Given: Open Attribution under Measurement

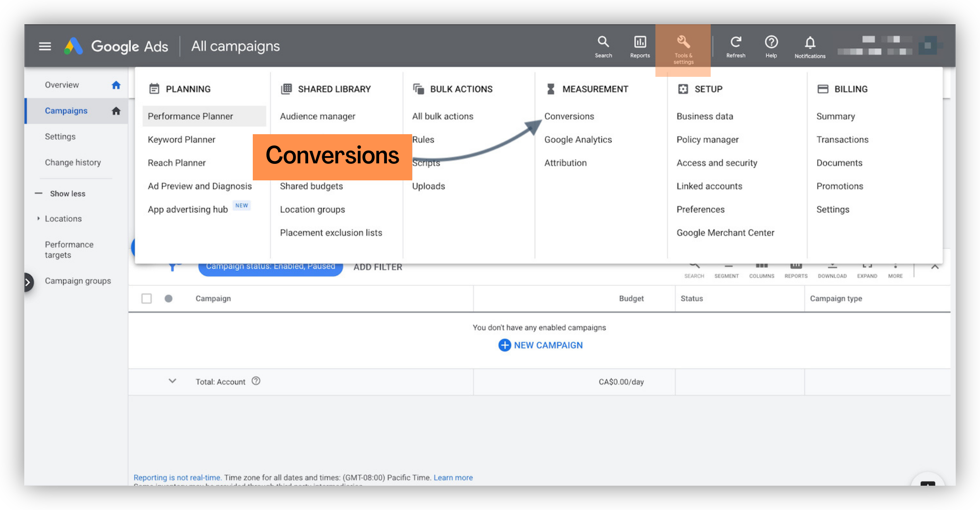Looking at the screenshot, I should click(x=565, y=163).
